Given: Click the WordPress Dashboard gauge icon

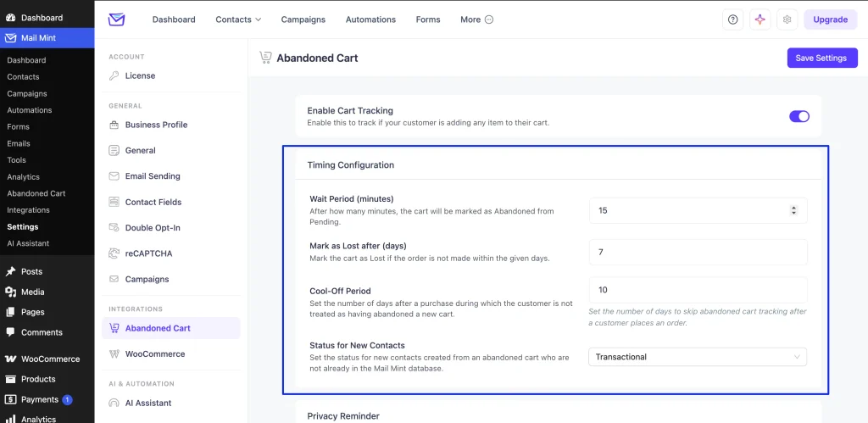Looking at the screenshot, I should [10, 18].
